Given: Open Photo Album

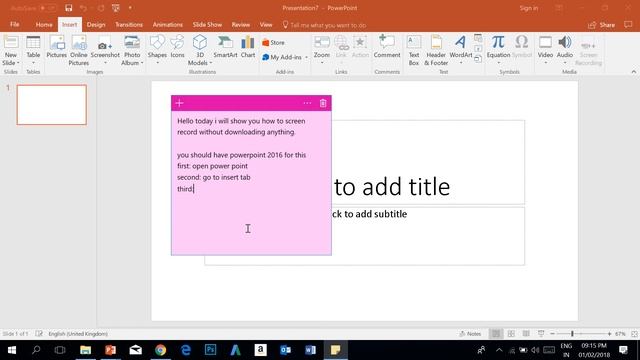Looking at the screenshot, I should (x=132, y=50).
